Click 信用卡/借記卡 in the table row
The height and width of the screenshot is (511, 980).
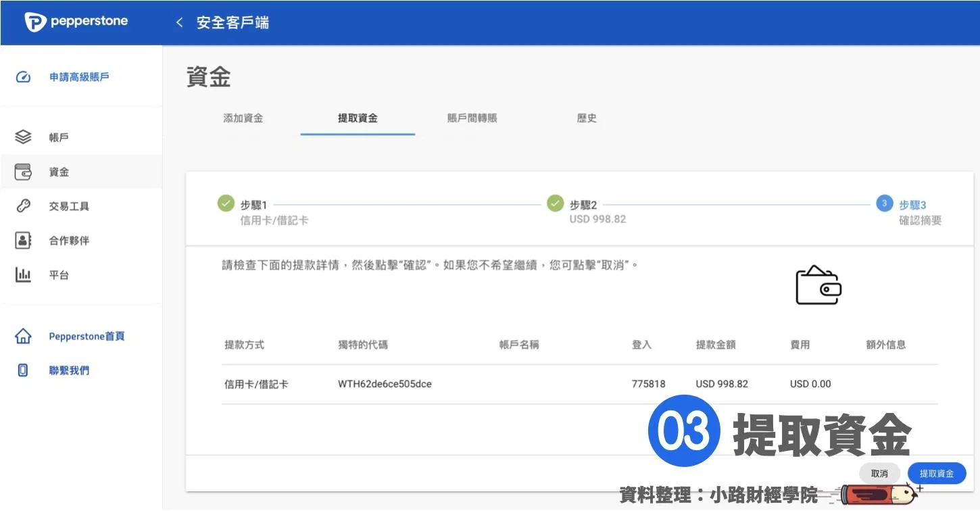click(256, 384)
